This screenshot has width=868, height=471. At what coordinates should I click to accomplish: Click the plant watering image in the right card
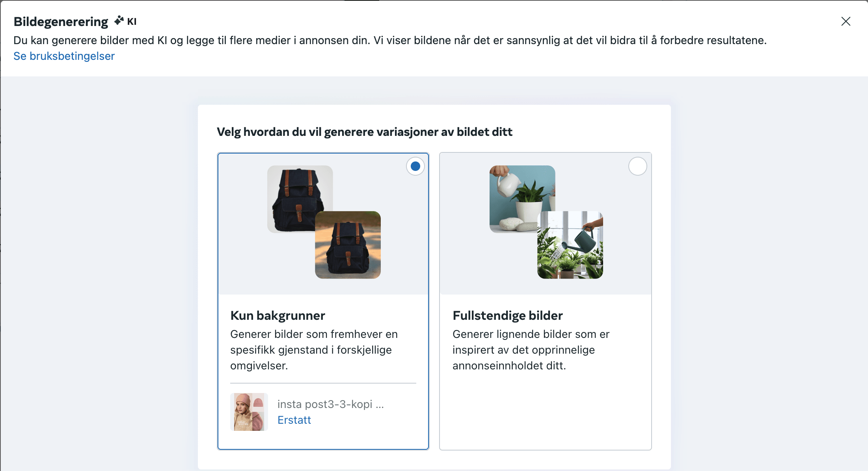point(570,245)
